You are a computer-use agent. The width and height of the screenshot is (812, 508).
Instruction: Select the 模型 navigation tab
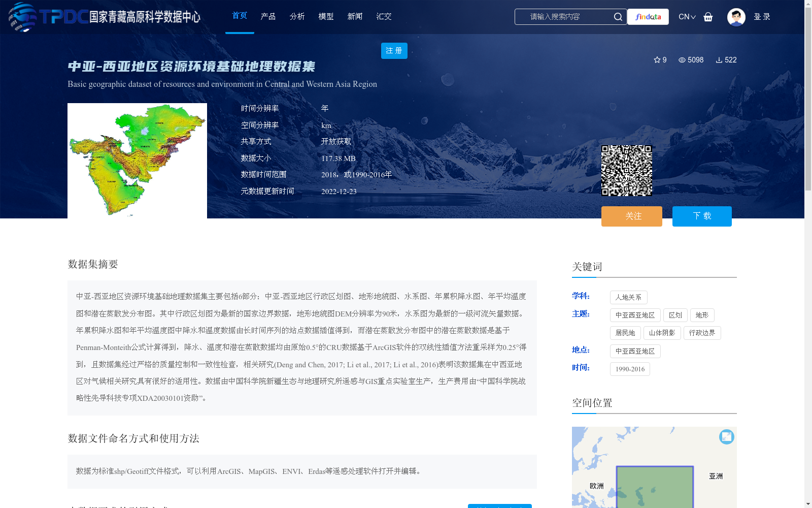(326, 16)
